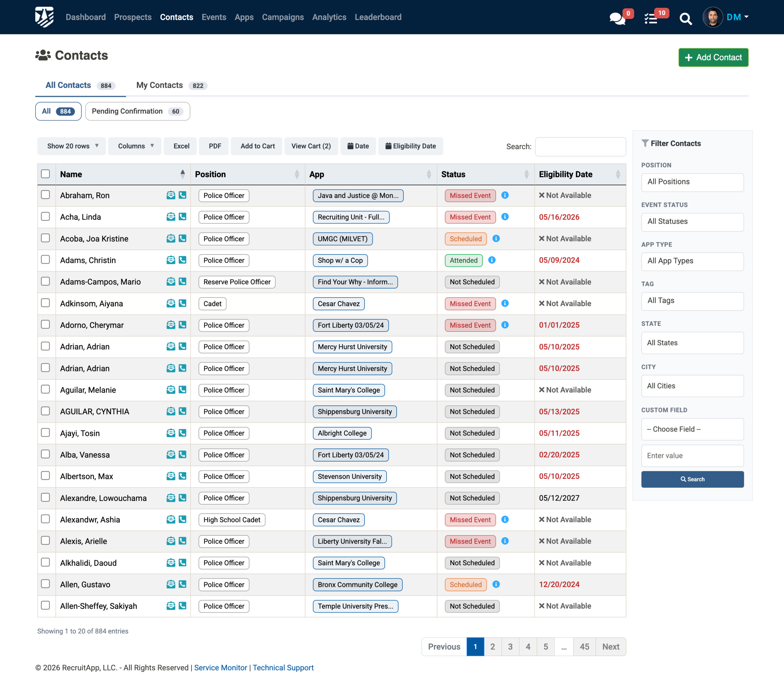This screenshot has width=784, height=682.
Task: Click the magnifier search icon in navbar
Action: (685, 19)
